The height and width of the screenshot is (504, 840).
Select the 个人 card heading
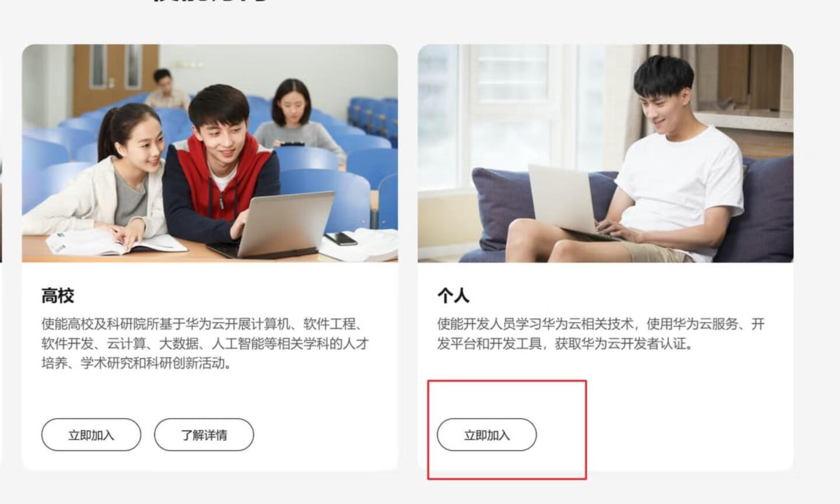pyautogui.click(x=453, y=296)
